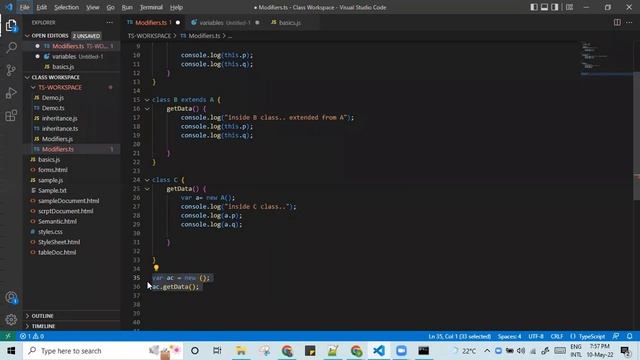Open the Edit menu
The width and height of the screenshot is (640, 360).
42,7
